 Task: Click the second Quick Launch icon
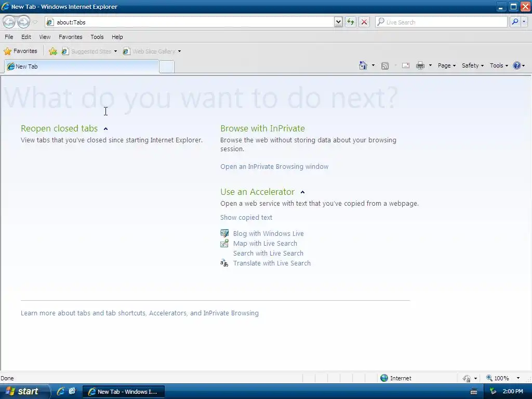(72, 391)
